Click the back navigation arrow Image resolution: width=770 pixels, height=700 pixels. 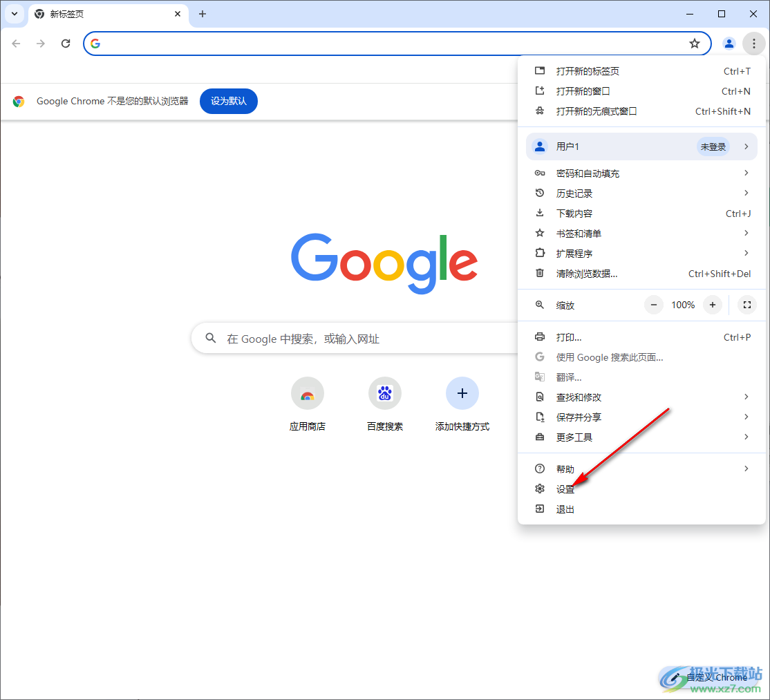pos(16,44)
